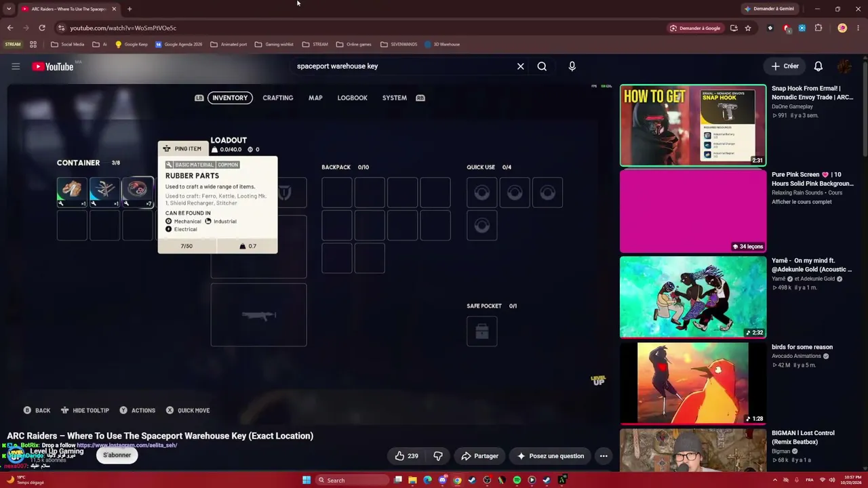This screenshot has height=488, width=868.
Task: Open the Social Media bookmark folder
Action: pos(68,44)
